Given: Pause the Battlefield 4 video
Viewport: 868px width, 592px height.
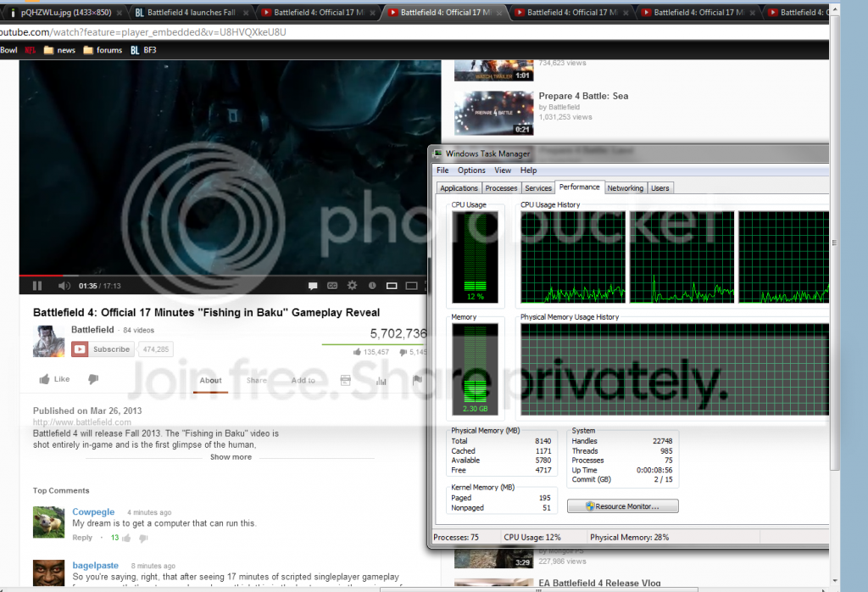Looking at the screenshot, I should [x=37, y=286].
